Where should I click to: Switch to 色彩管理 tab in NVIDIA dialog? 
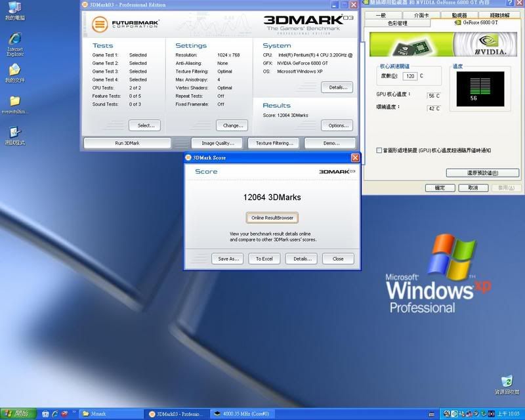398,23
